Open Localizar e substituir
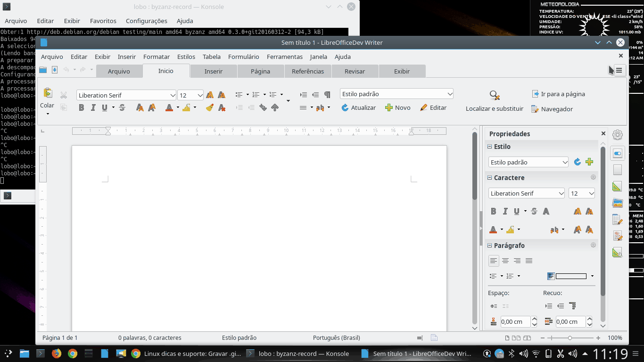The width and height of the screenshot is (644, 362). tap(494, 100)
